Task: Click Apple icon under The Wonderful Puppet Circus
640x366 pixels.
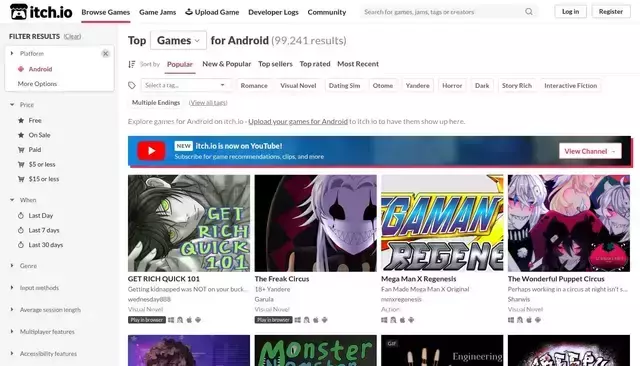Action: 529,320
